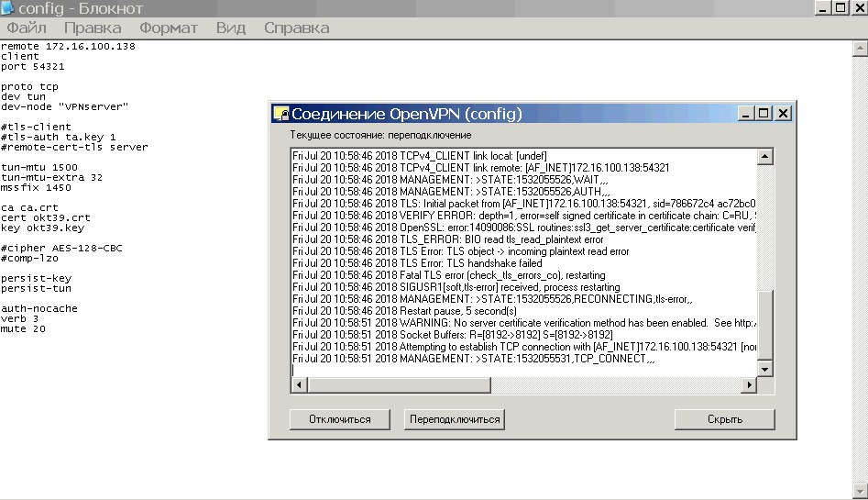The image size is (868, 500).
Task: Click the Отключиться button
Action: pyautogui.click(x=340, y=419)
